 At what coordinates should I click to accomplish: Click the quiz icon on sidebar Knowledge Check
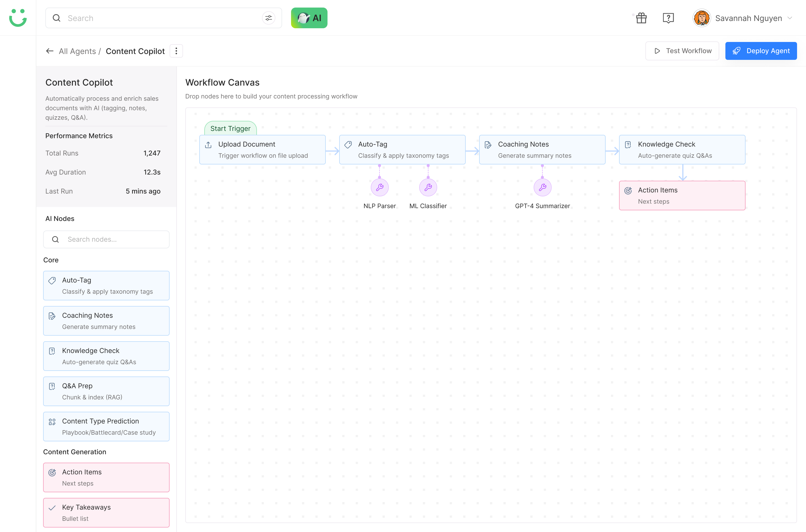[x=52, y=351]
